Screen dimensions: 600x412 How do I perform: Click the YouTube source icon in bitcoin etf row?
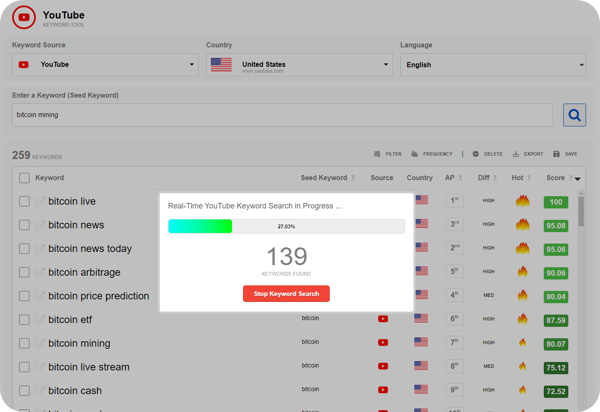point(383,319)
